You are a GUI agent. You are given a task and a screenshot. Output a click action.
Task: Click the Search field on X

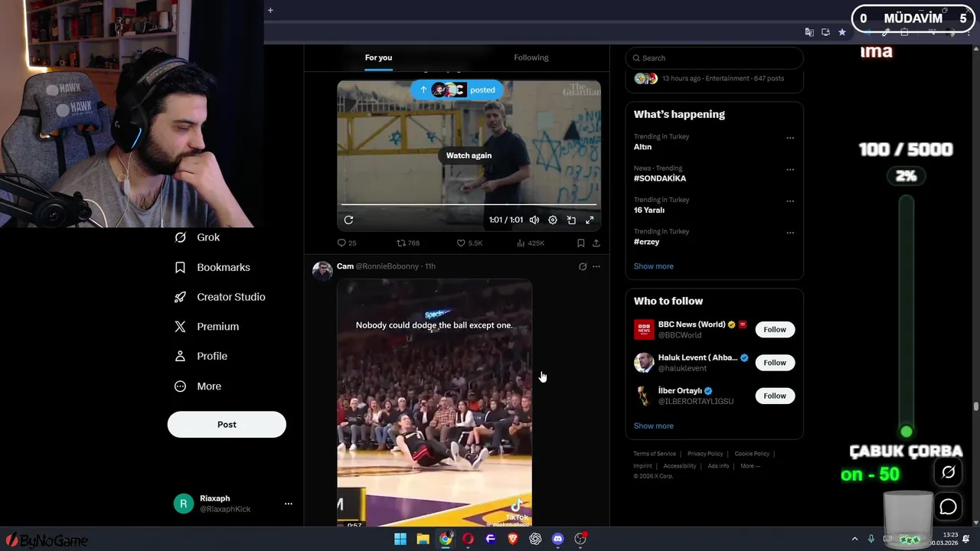pyautogui.click(x=714, y=58)
